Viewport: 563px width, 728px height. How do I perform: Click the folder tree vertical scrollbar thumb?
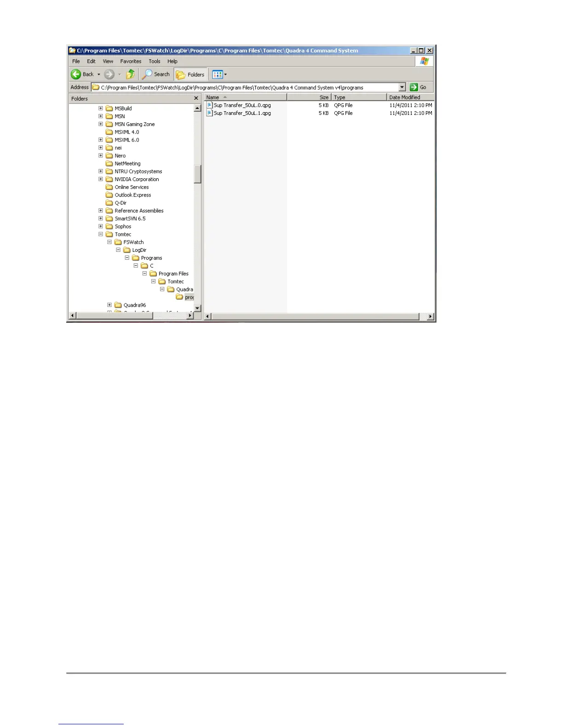[198, 175]
